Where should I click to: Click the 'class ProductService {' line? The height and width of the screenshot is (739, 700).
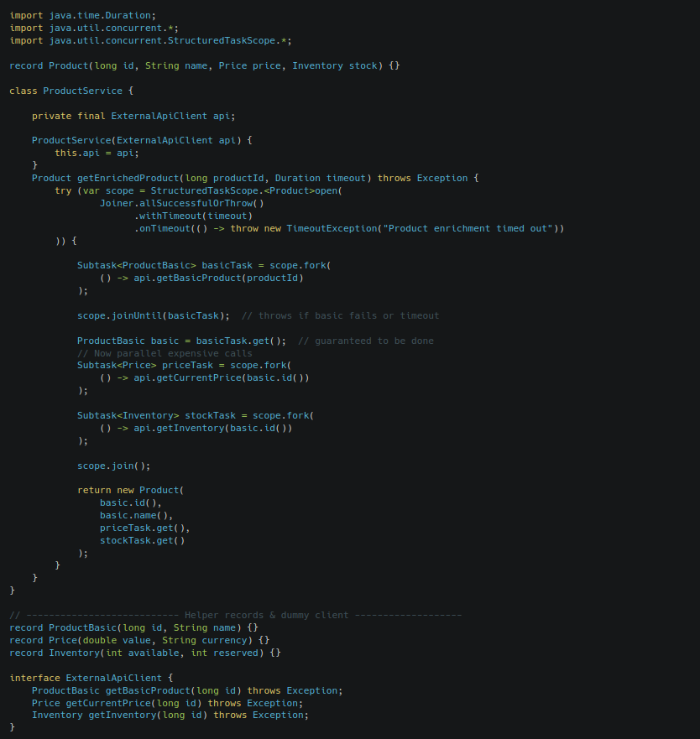[x=71, y=91]
